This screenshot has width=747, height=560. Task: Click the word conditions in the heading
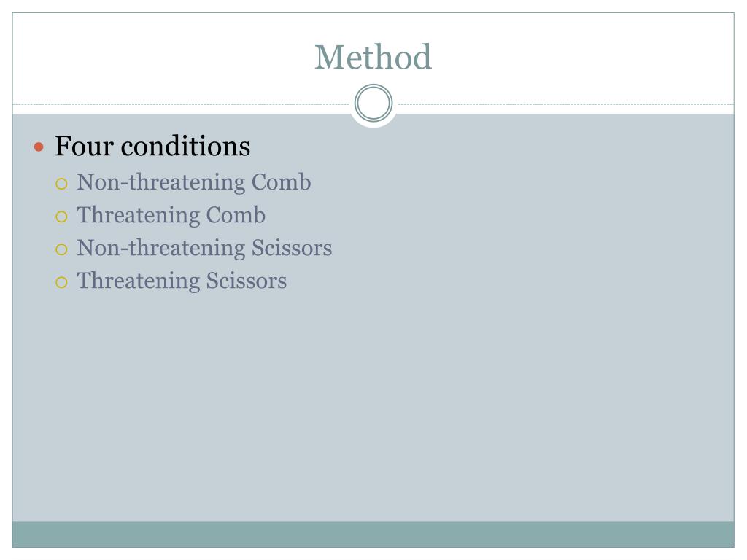point(186,146)
